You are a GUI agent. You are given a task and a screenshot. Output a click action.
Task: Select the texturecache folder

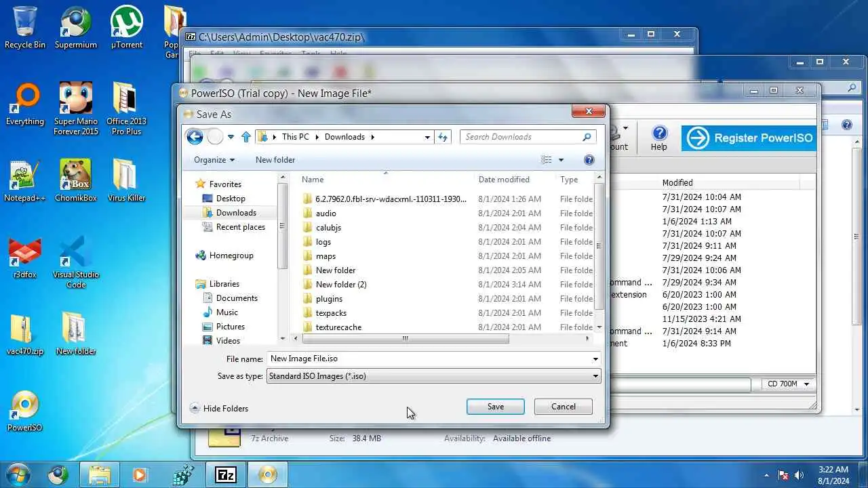coord(338,327)
